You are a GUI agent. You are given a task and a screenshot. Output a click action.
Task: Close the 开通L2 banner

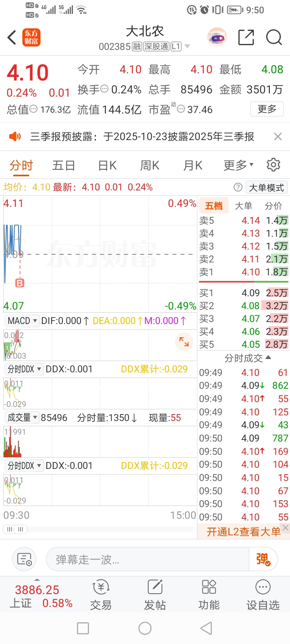click(286, 528)
